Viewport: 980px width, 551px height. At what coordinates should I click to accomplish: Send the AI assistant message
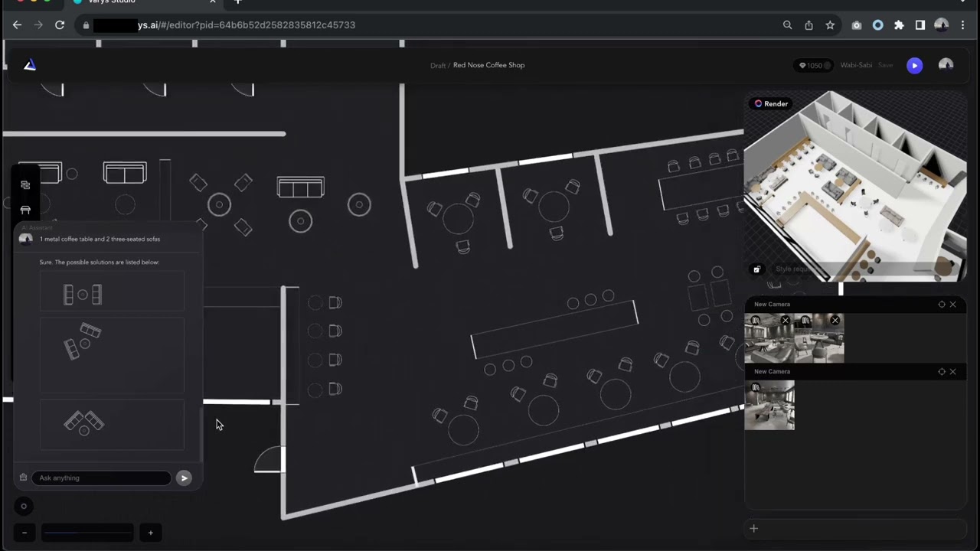184,478
